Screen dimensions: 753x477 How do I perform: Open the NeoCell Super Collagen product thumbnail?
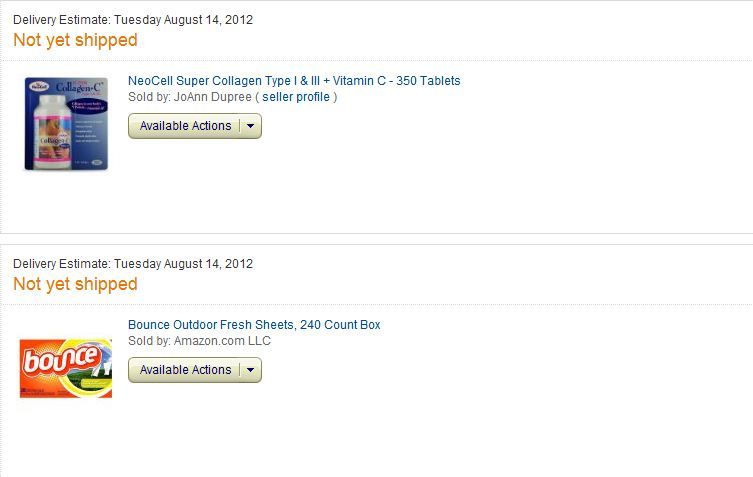(x=66, y=123)
